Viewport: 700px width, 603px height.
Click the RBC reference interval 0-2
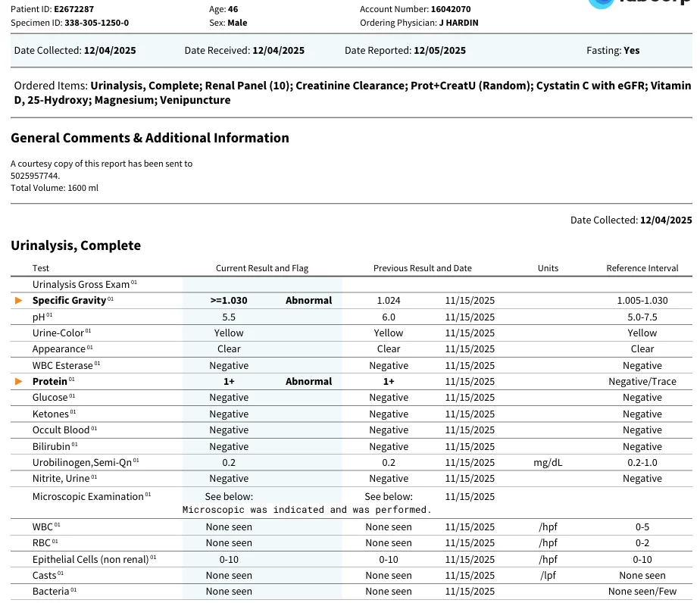pyautogui.click(x=642, y=542)
